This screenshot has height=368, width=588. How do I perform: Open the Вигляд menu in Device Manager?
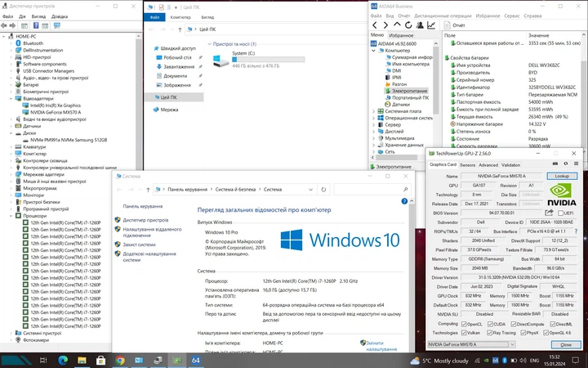click(x=38, y=16)
